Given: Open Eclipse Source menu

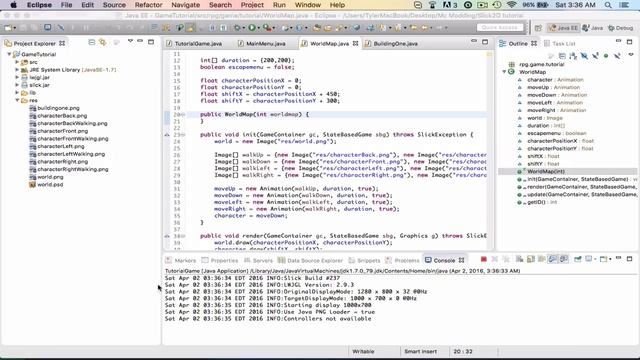Looking at the screenshot, I should coord(114,5).
